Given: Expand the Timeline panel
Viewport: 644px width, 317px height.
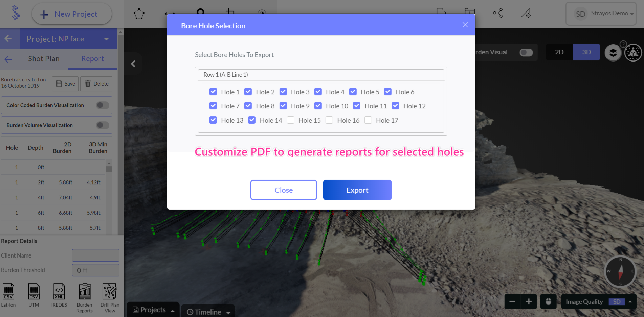Looking at the screenshot, I should (208, 312).
